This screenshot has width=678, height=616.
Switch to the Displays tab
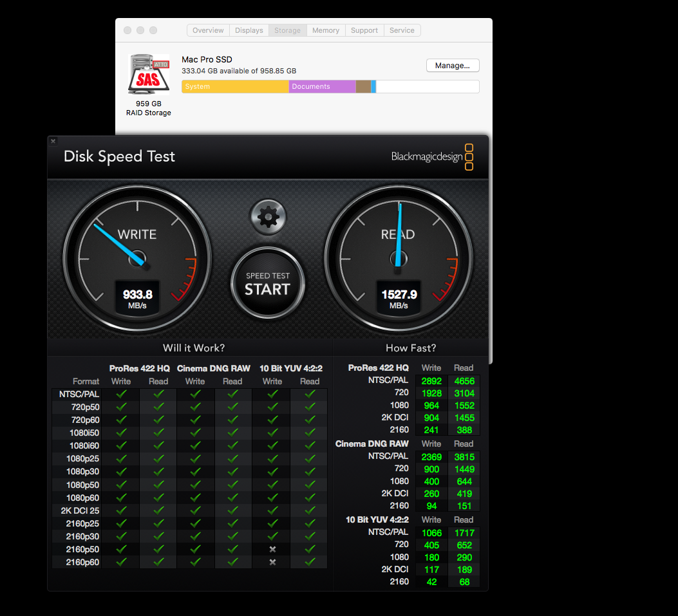point(249,30)
